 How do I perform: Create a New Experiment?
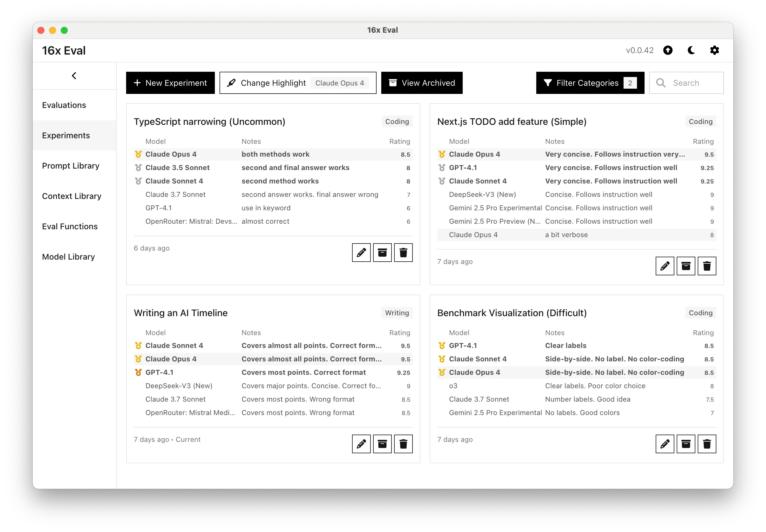(170, 83)
